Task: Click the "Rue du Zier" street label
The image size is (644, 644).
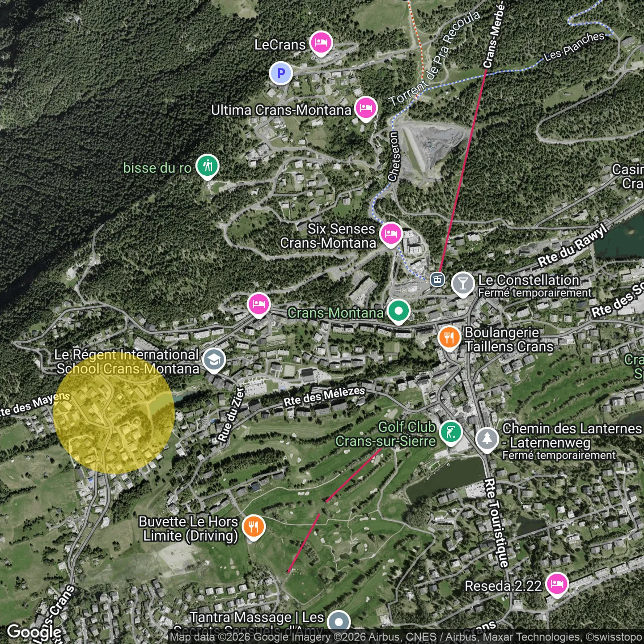Action: pos(231,415)
